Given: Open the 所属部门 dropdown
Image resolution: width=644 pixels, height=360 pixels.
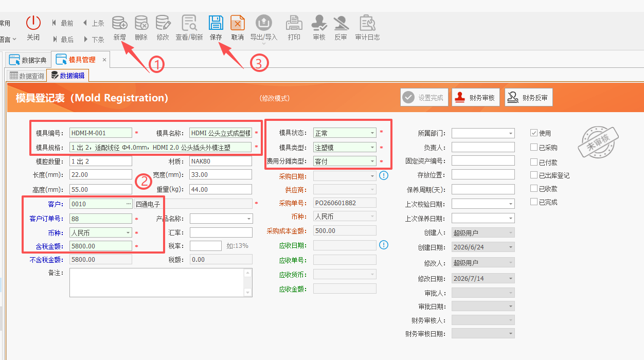Looking at the screenshot, I should (x=510, y=133).
